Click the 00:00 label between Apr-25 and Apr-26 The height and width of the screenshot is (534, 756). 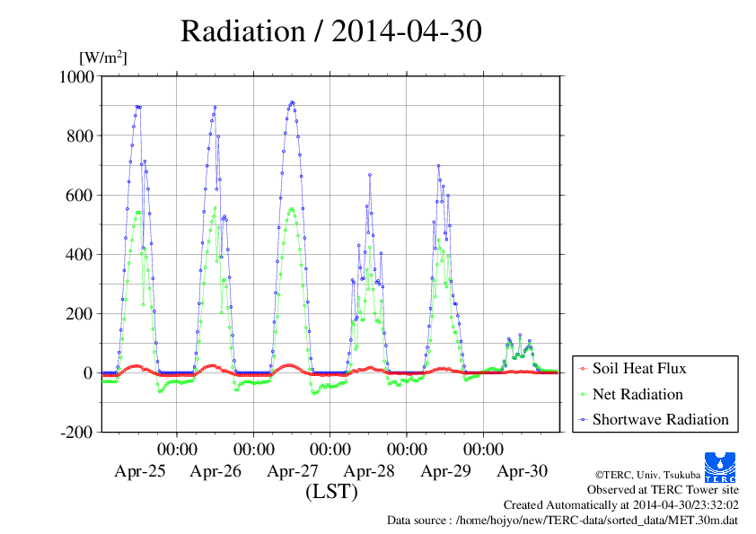click(177, 450)
